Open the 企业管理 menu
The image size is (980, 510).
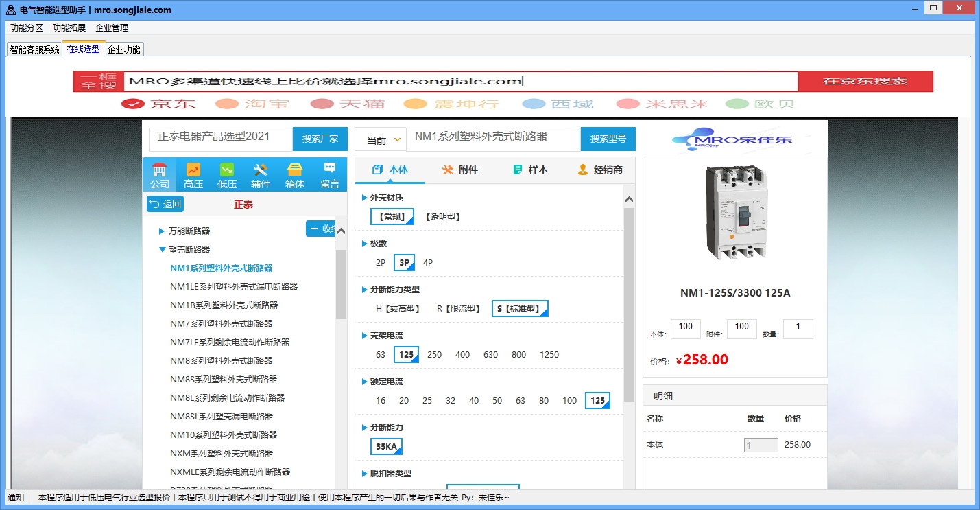[112, 28]
